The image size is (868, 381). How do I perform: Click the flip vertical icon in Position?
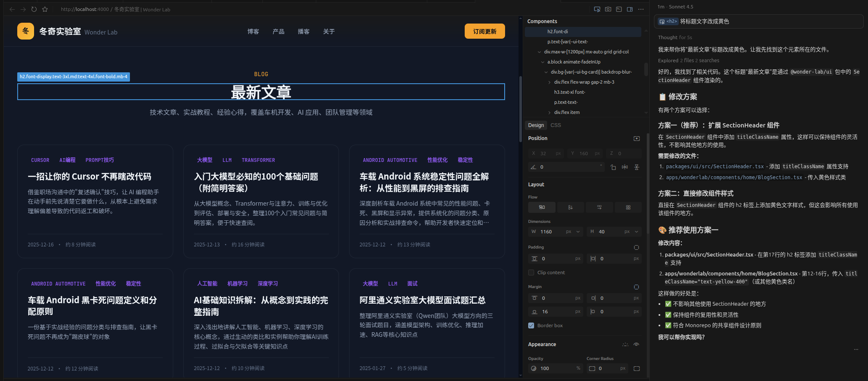[x=637, y=167]
